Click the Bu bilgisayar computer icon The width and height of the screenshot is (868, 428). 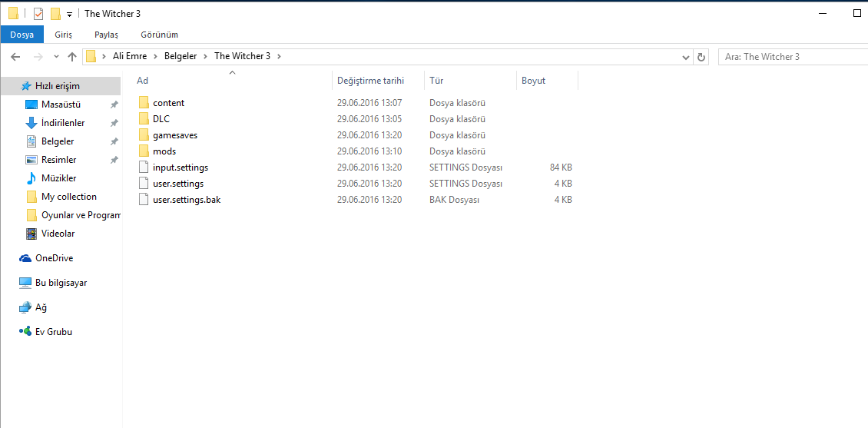click(25, 283)
